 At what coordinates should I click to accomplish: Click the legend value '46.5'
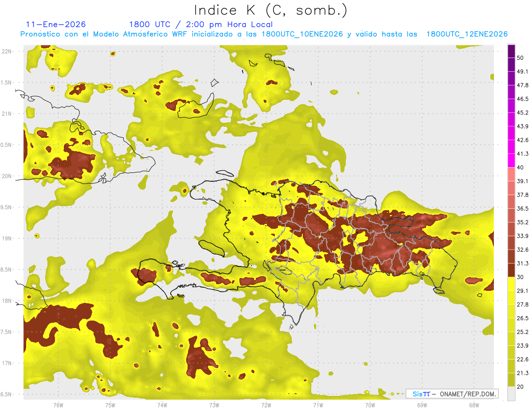523,99
